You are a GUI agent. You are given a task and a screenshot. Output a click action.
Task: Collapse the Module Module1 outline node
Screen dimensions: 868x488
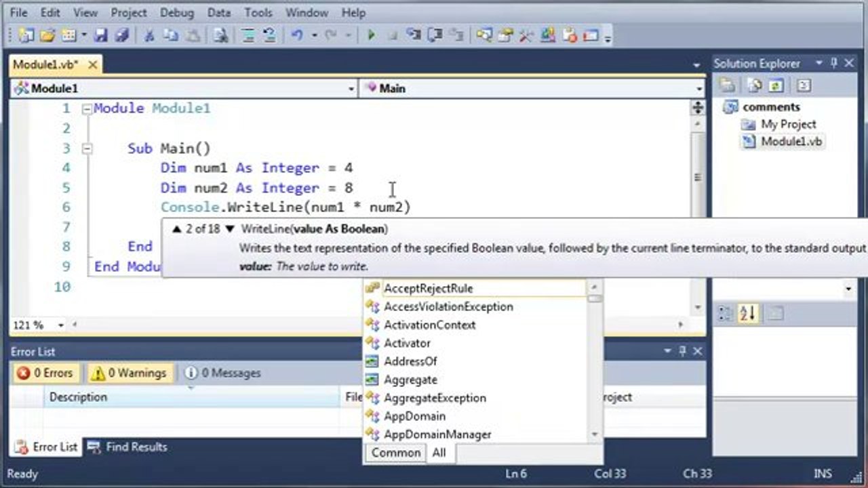tap(86, 108)
